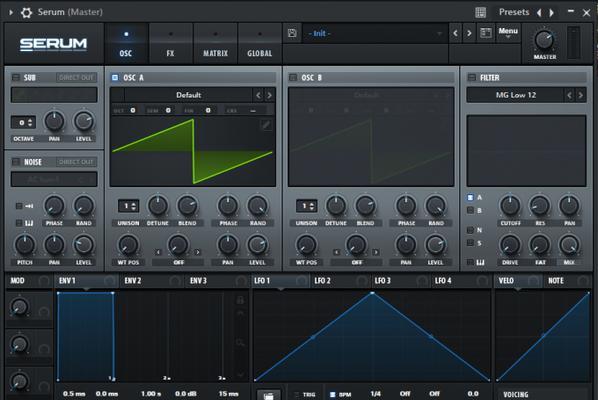Select next OSC A wavetable arrow
Viewport: 598px width, 400px height.
[269, 95]
